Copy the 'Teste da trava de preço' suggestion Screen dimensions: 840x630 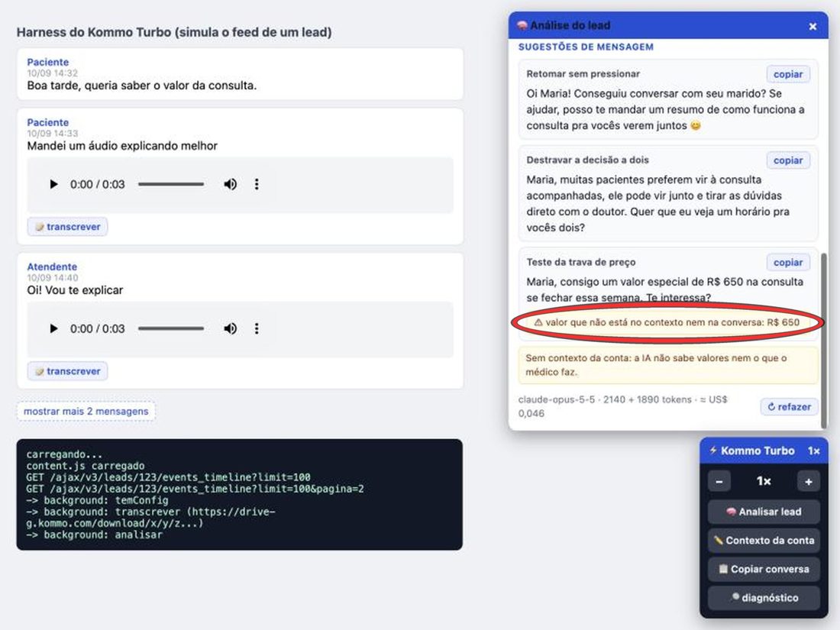[788, 263]
